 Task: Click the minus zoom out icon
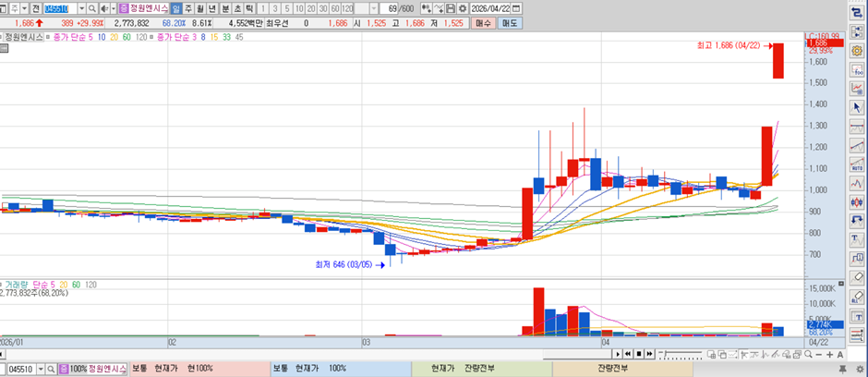[819, 354]
